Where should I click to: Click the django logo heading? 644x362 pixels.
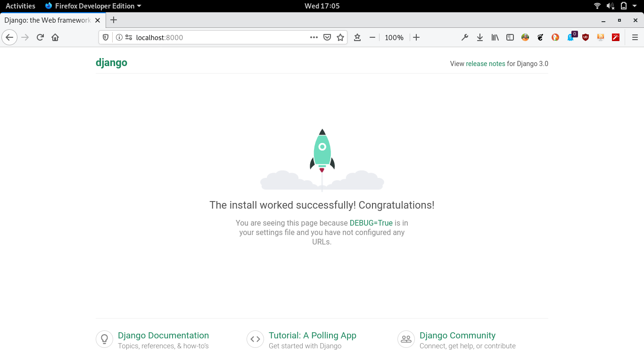tap(111, 63)
